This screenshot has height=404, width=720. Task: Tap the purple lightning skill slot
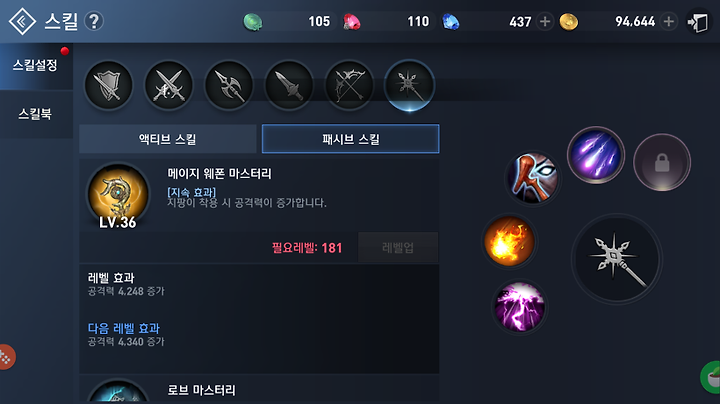(519, 307)
